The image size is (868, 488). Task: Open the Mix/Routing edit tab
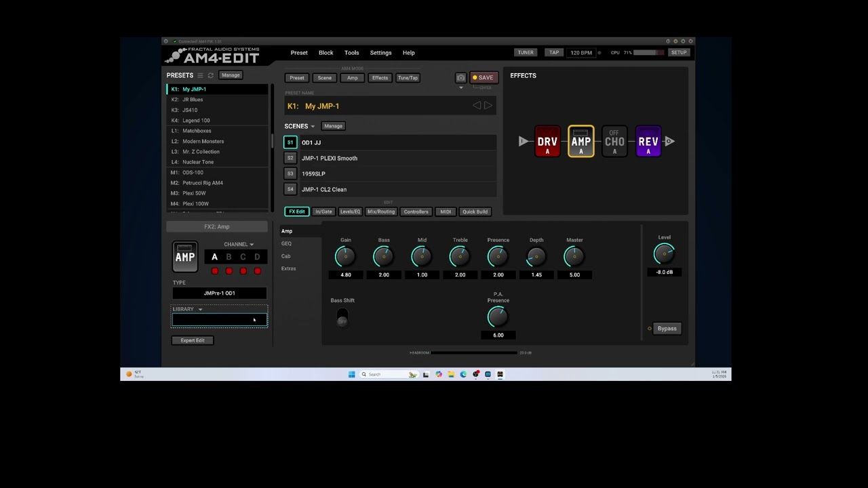click(381, 211)
